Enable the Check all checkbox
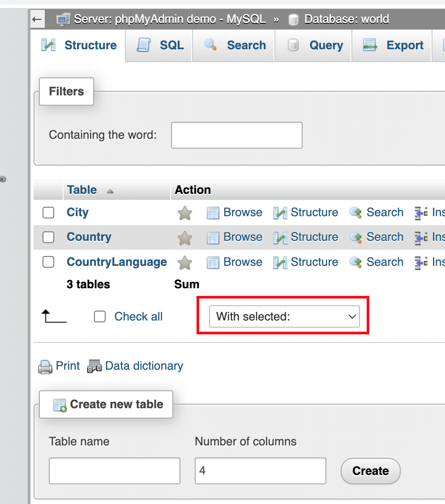Screen dimensions: 445x504 tap(100, 317)
